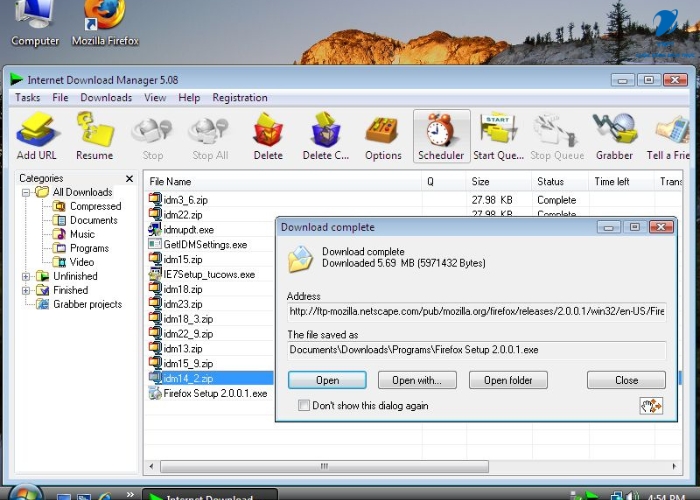Collapse the All Downloads tree node

[x=27, y=192]
